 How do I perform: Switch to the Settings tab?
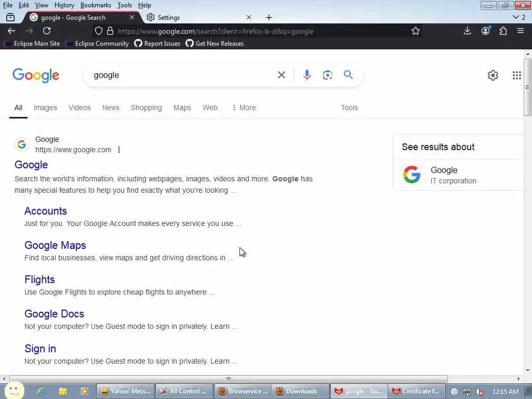pos(199,17)
